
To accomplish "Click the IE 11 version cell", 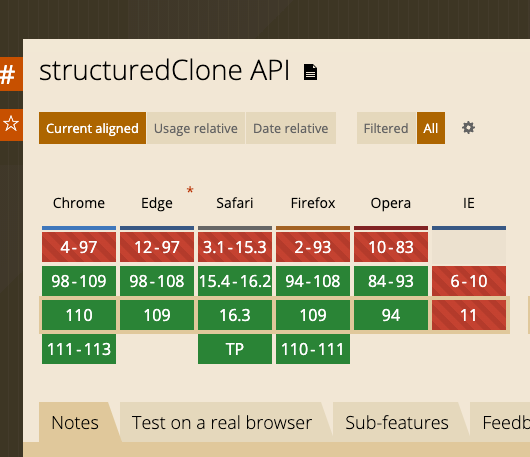I will point(469,315).
